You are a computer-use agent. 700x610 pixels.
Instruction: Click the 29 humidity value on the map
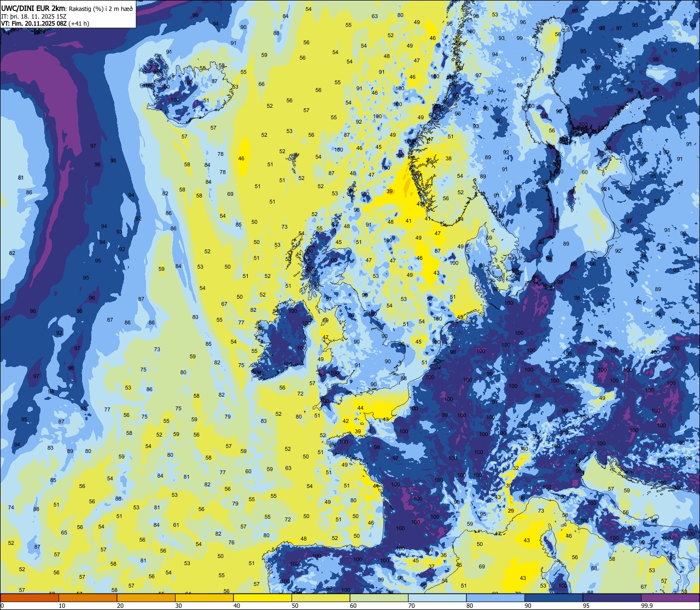coord(511,510)
